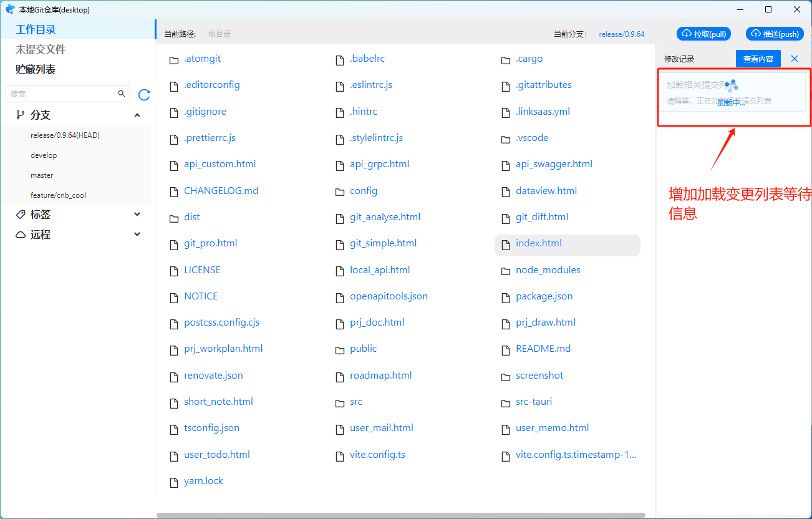Close the modification records panel
Screen dimensions: 812x519
coord(795,59)
